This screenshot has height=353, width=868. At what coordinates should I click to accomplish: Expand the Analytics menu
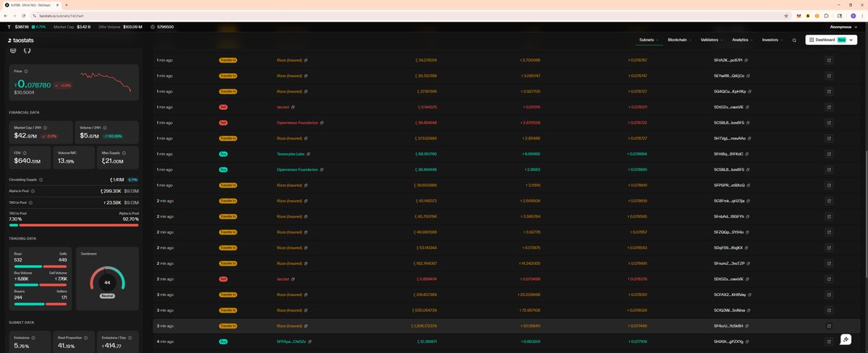742,40
